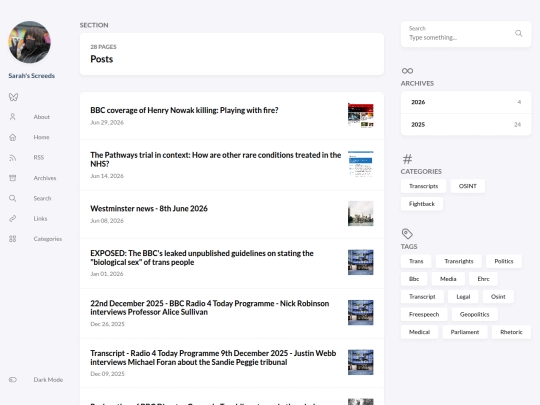The image size is (540, 405).
Task: Click the Bluesky butterfly icon in sidebar
Action: pyautogui.click(x=13, y=97)
